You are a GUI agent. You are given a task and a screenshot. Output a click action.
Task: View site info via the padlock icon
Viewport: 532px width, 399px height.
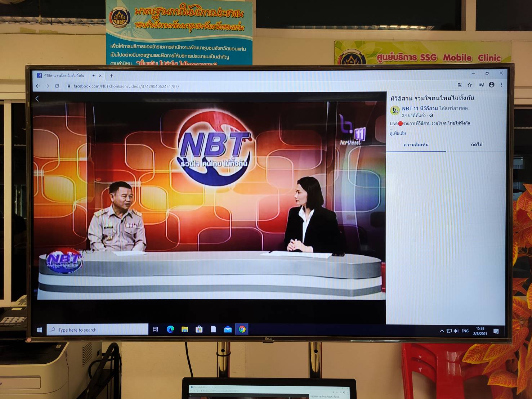coord(68,86)
